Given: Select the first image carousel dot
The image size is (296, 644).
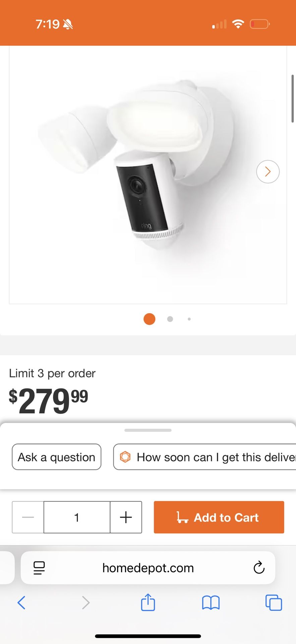Looking at the screenshot, I should click(149, 319).
